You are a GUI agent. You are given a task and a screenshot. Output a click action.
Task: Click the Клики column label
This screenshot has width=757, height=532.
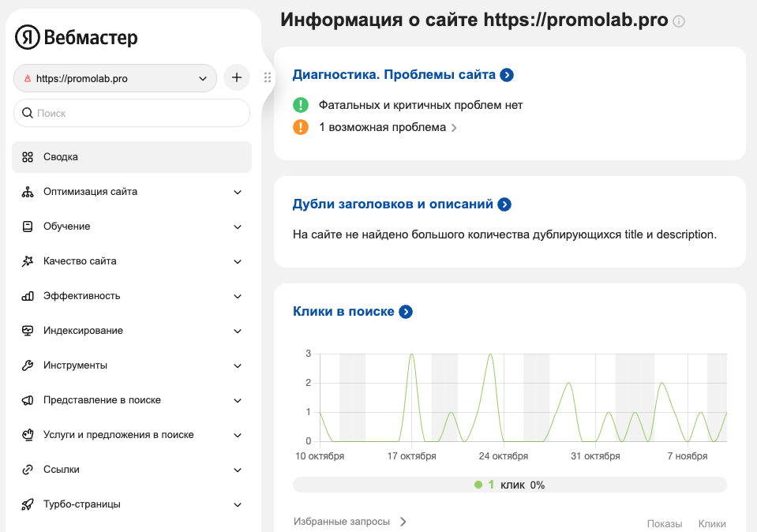[x=712, y=524]
